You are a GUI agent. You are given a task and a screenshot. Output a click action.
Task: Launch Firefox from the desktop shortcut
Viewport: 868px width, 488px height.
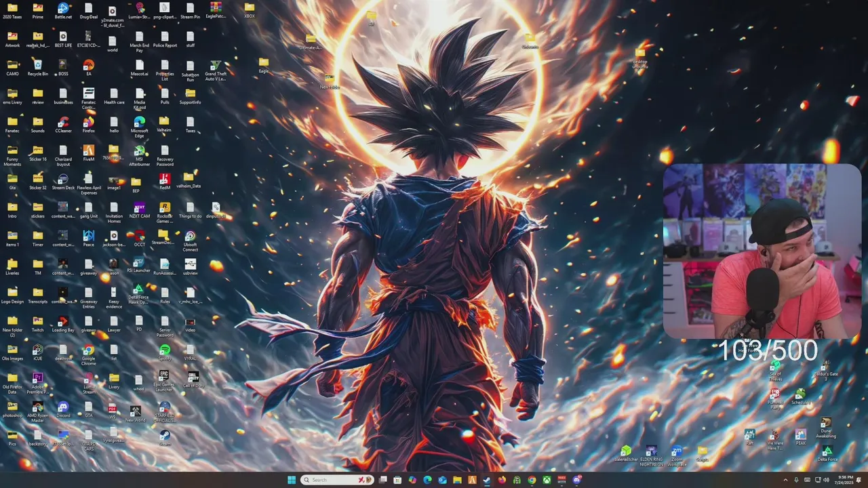88,125
